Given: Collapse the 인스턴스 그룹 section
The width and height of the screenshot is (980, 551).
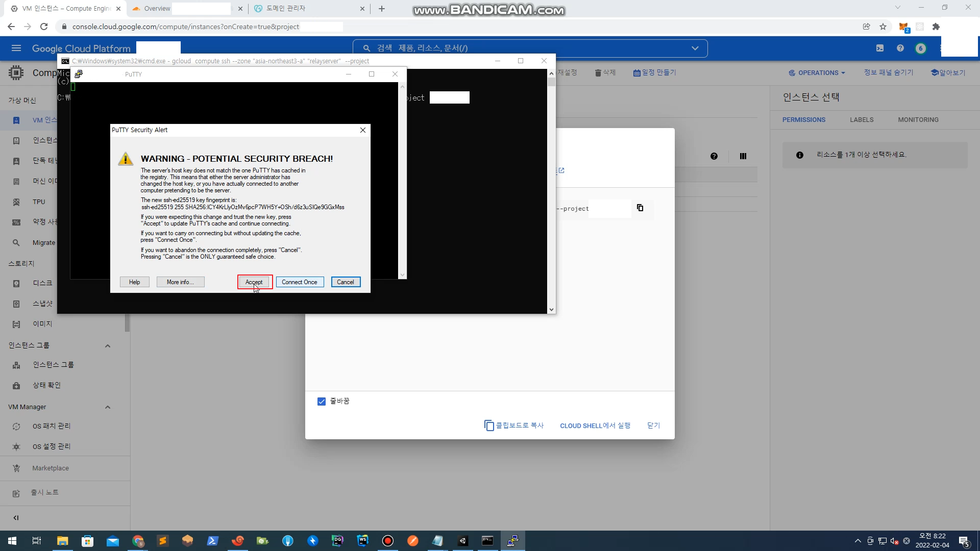Looking at the screenshot, I should coord(108,346).
